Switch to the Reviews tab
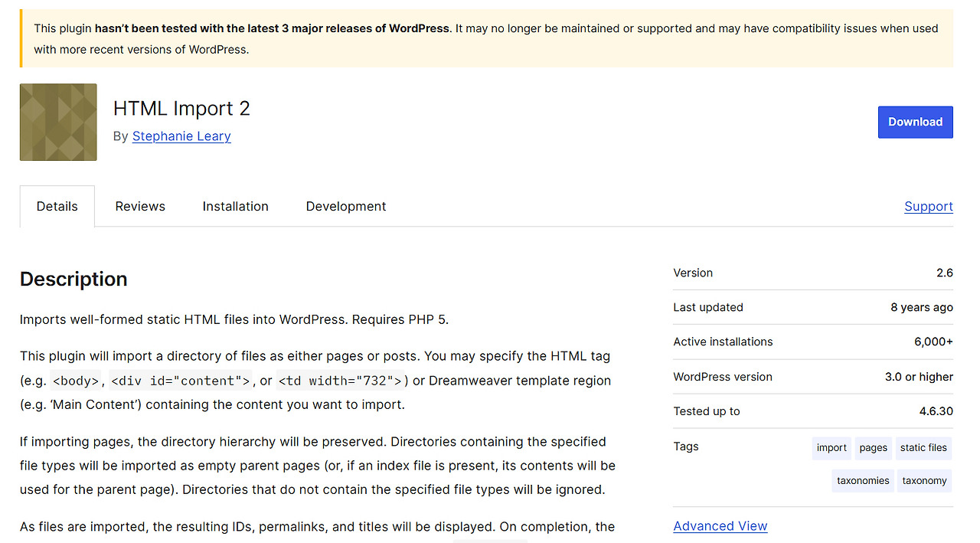980x543 pixels. click(140, 206)
